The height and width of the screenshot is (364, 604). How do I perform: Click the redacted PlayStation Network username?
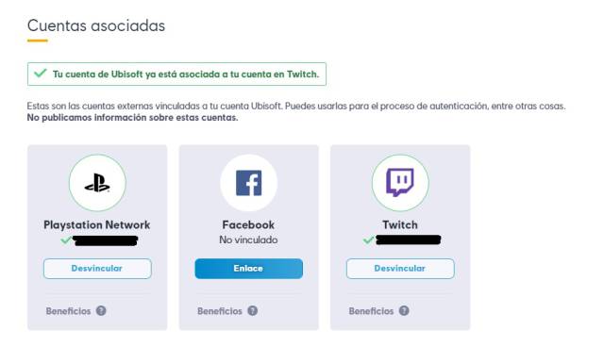pyautogui.click(x=105, y=240)
